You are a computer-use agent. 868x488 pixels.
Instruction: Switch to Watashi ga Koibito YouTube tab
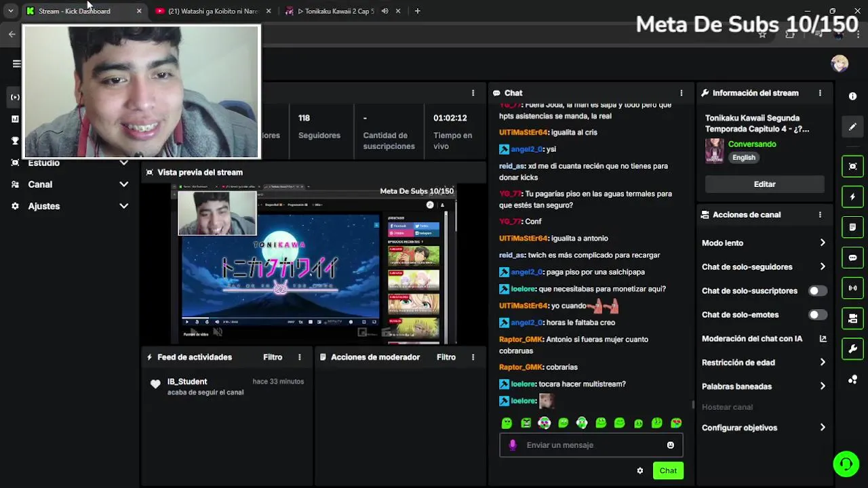(212, 11)
